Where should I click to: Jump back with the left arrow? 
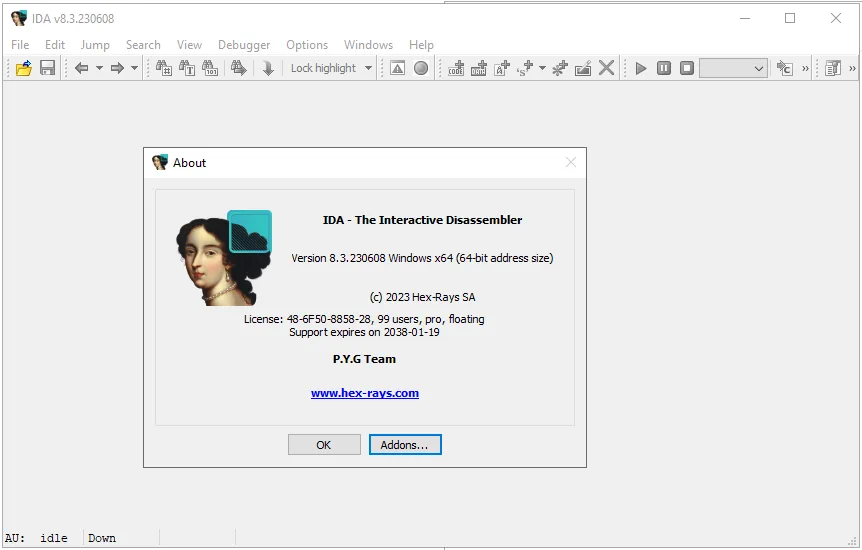click(x=81, y=68)
